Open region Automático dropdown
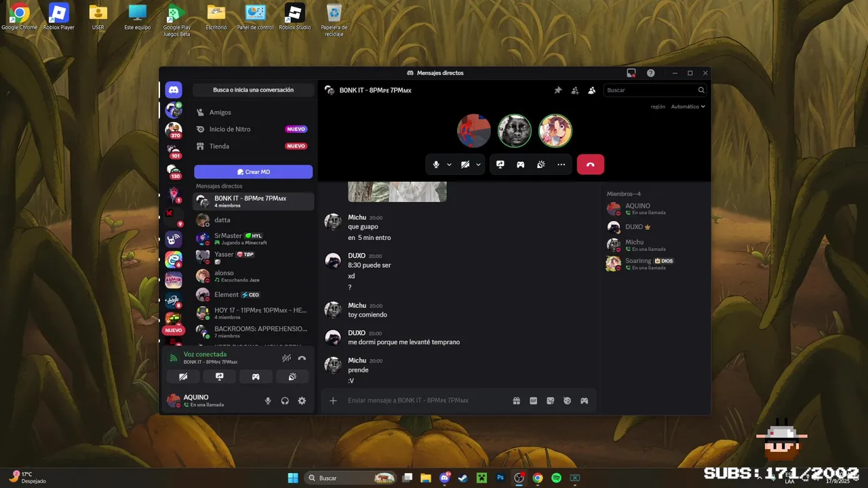This screenshot has height=488, width=868. (688, 106)
